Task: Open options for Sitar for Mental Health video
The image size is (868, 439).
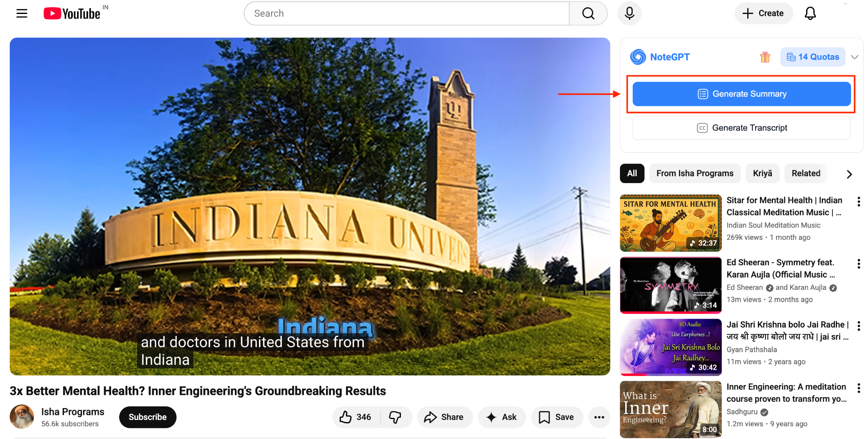Action: point(859,202)
